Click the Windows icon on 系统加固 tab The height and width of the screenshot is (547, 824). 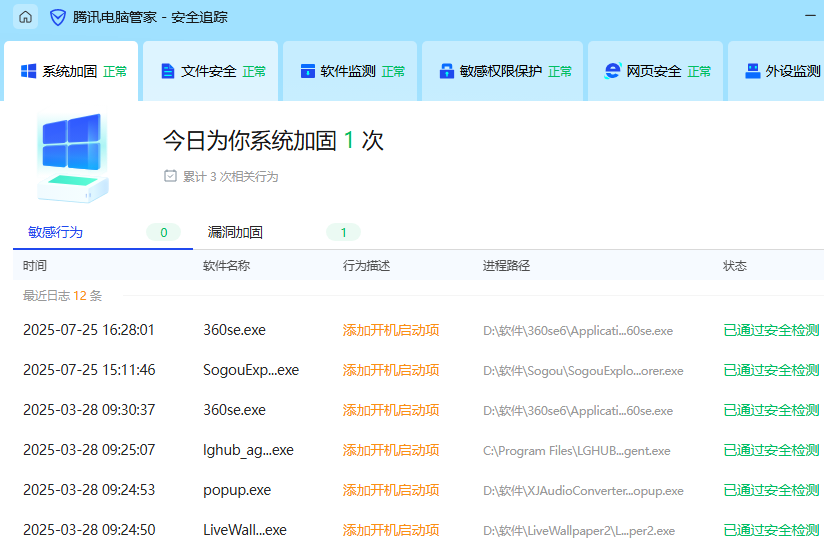coord(29,71)
